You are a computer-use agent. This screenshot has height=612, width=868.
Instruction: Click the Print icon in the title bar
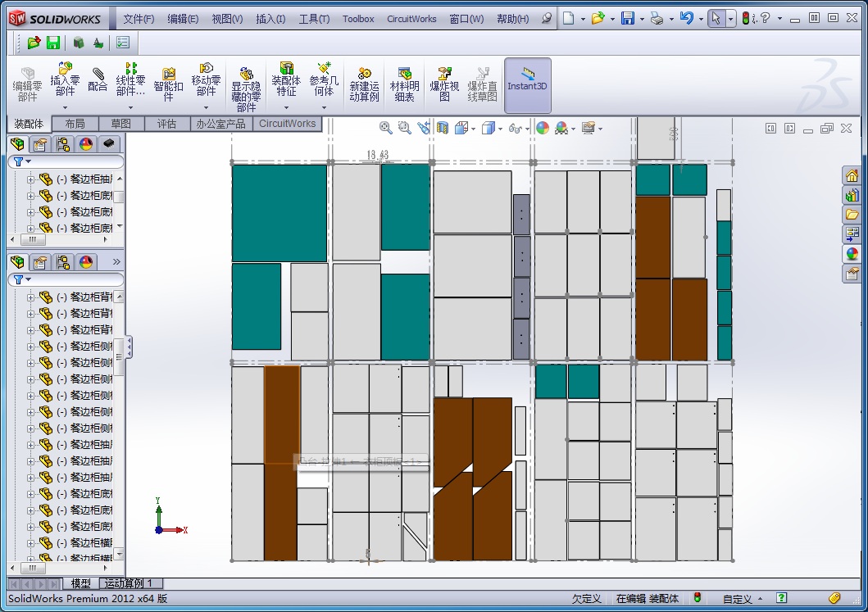(x=657, y=18)
